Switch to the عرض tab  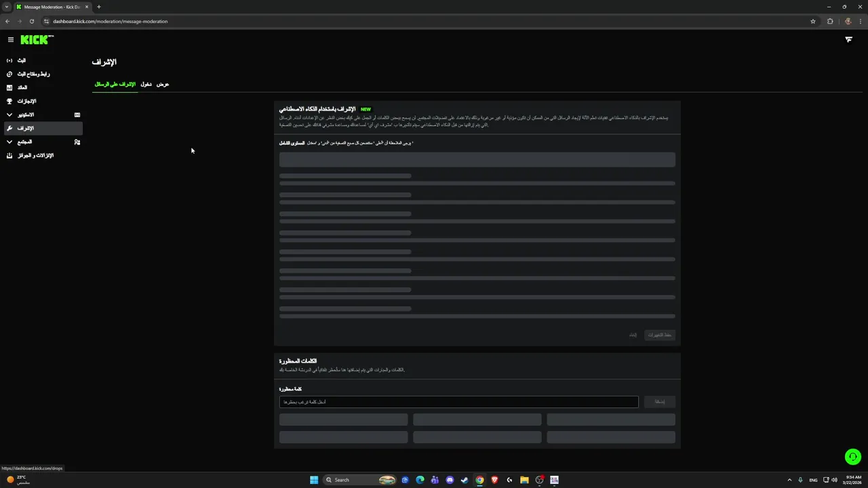coord(163,84)
